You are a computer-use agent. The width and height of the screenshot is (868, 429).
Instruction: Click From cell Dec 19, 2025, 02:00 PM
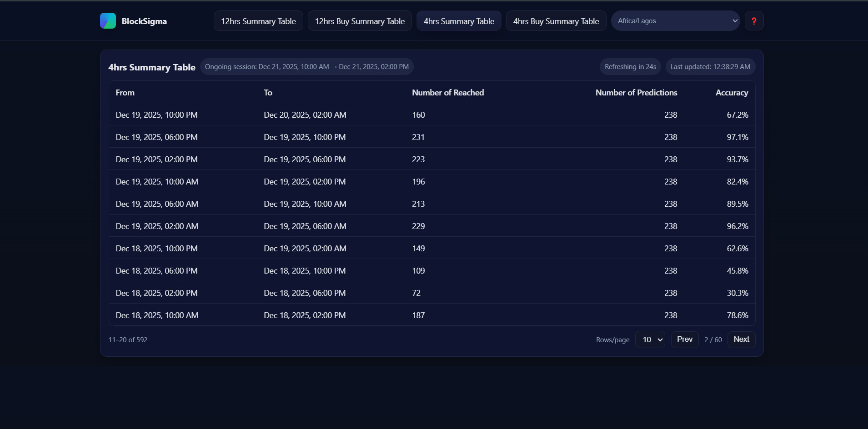tap(156, 160)
